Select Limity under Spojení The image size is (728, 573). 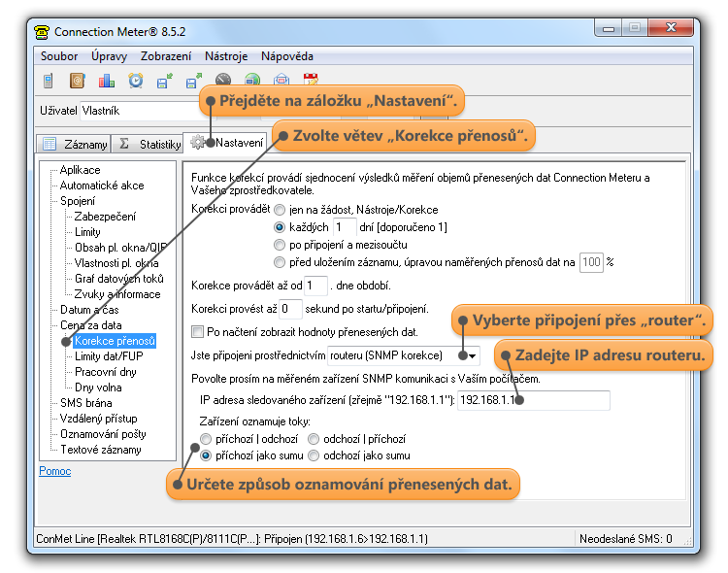(87, 232)
